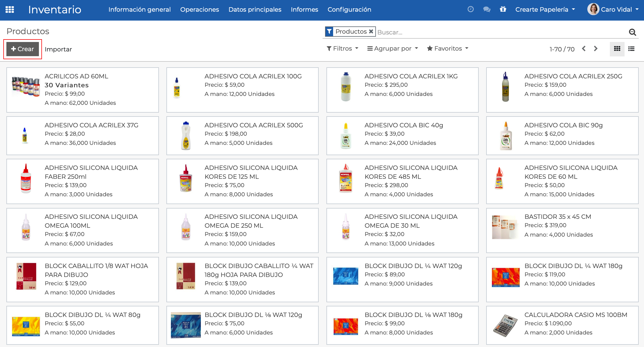Open SILICONA KORES DE 60 ML image
The height and width of the screenshot is (347, 644).
499,178
